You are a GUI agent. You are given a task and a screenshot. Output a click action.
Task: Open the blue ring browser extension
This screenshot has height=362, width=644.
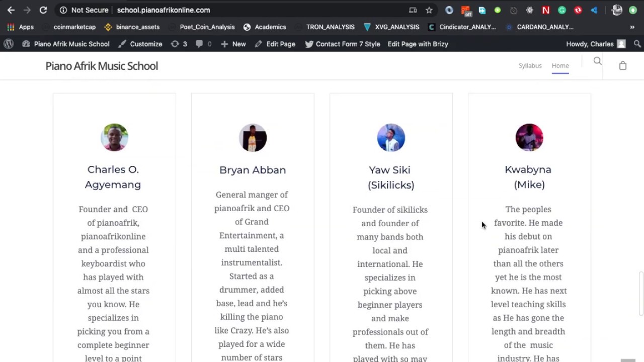pos(449,10)
